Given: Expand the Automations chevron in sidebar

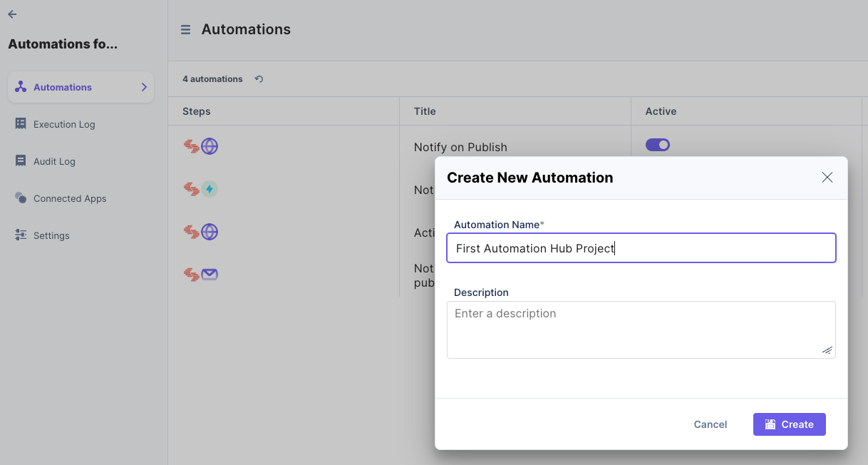Looking at the screenshot, I should coord(144,87).
